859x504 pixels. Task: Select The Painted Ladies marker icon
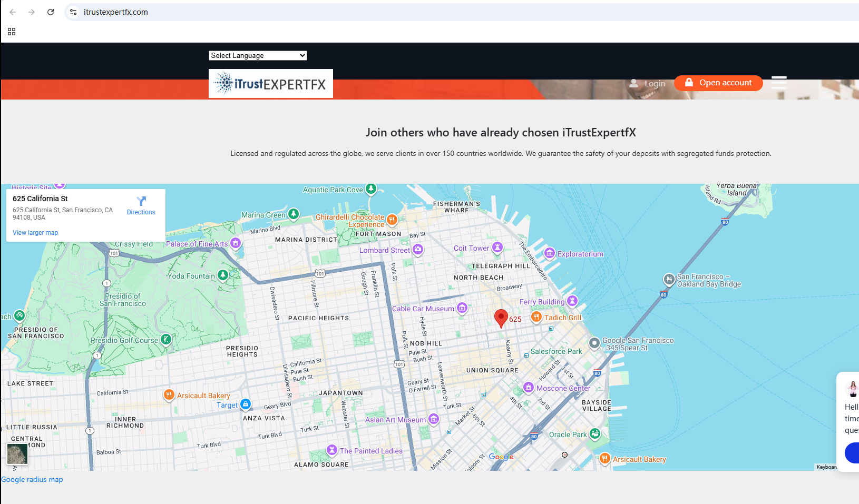(x=331, y=450)
